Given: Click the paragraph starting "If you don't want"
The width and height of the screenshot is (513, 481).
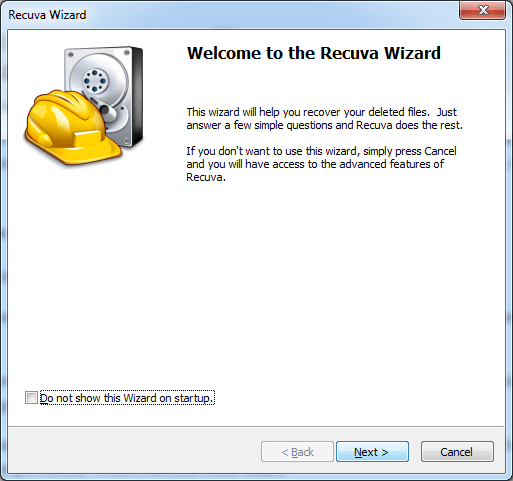Looking at the screenshot, I should [321, 164].
